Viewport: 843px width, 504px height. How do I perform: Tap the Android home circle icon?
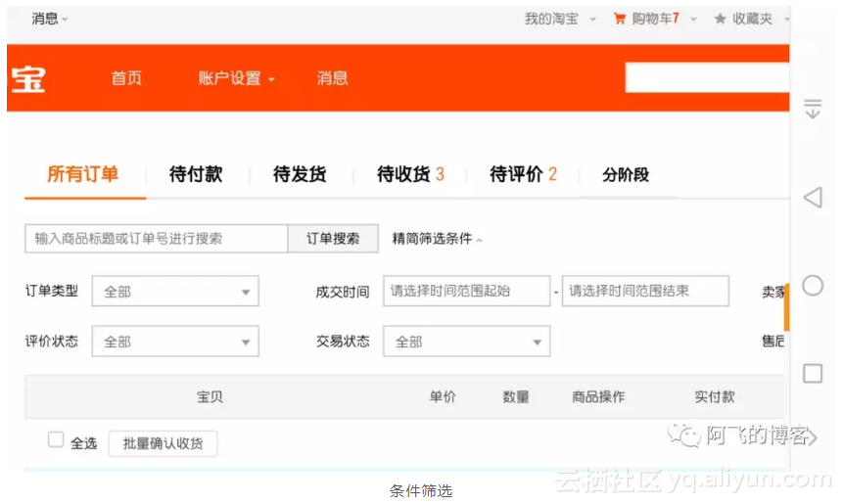click(x=813, y=286)
